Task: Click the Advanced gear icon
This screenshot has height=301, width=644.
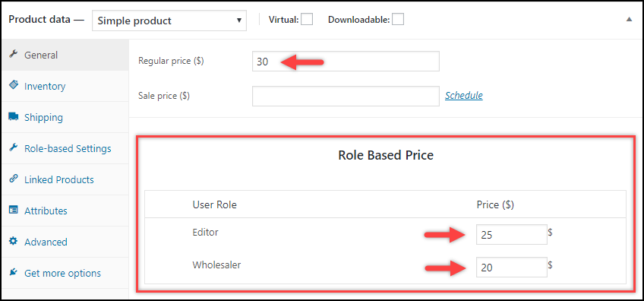Action: point(13,242)
